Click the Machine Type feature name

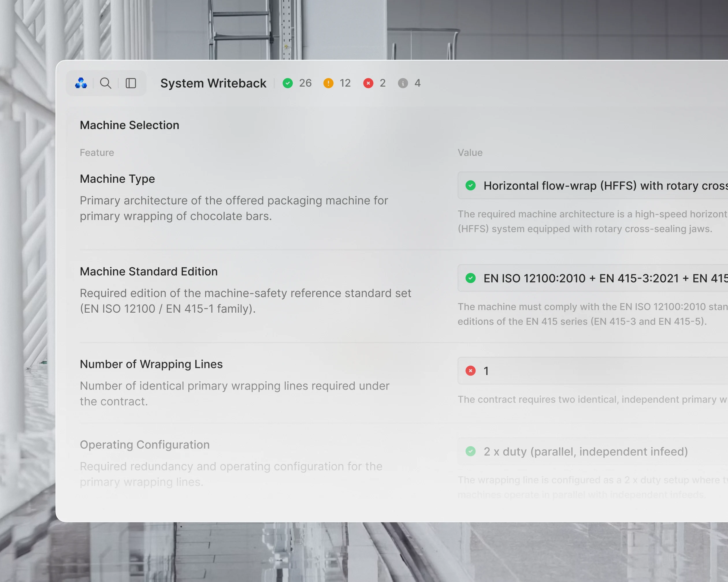(117, 179)
